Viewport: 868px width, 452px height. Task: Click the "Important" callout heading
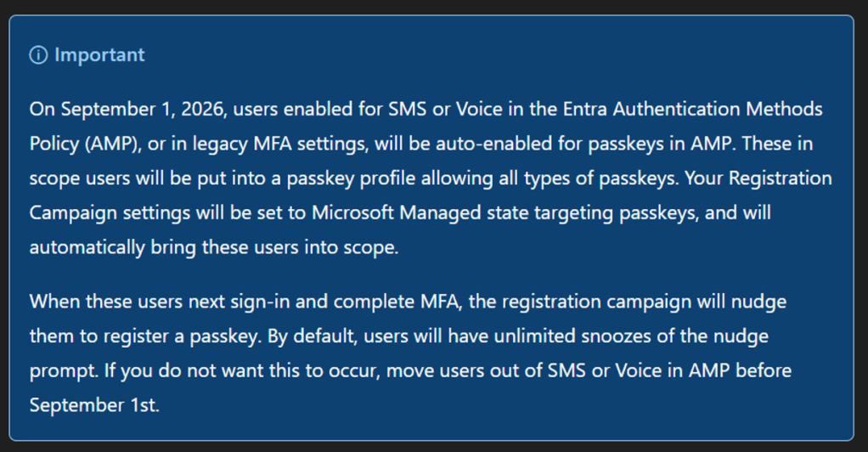pos(99,55)
